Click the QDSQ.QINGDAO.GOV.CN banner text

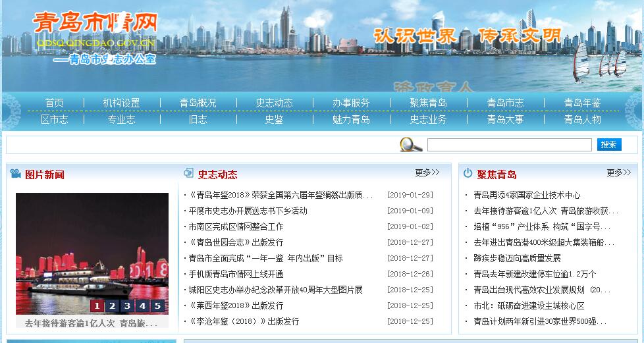(95, 43)
